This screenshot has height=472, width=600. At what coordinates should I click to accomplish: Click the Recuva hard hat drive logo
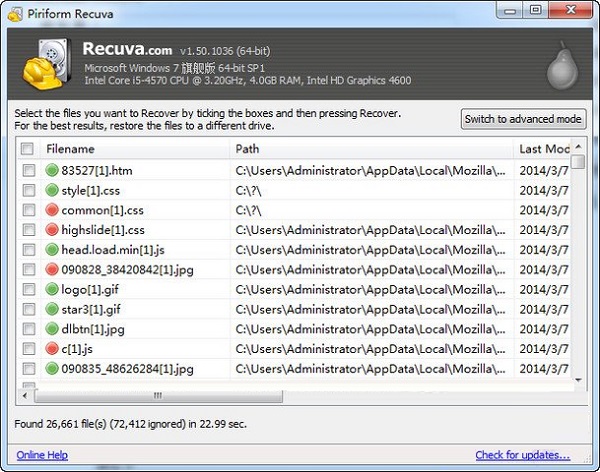click(x=47, y=65)
